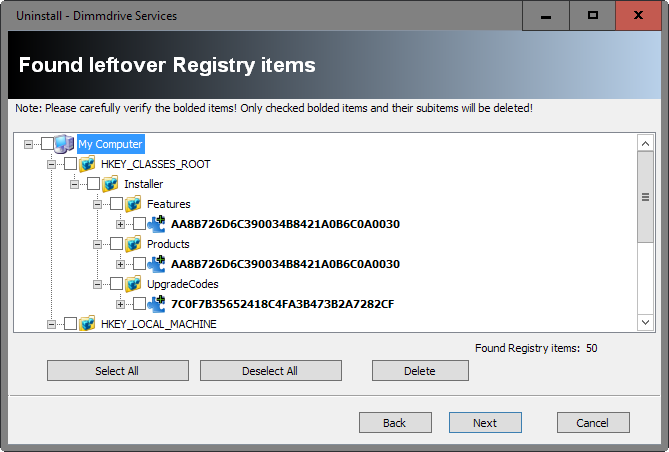
Task: Click the Installer registry folder icon
Action: pyautogui.click(x=111, y=184)
